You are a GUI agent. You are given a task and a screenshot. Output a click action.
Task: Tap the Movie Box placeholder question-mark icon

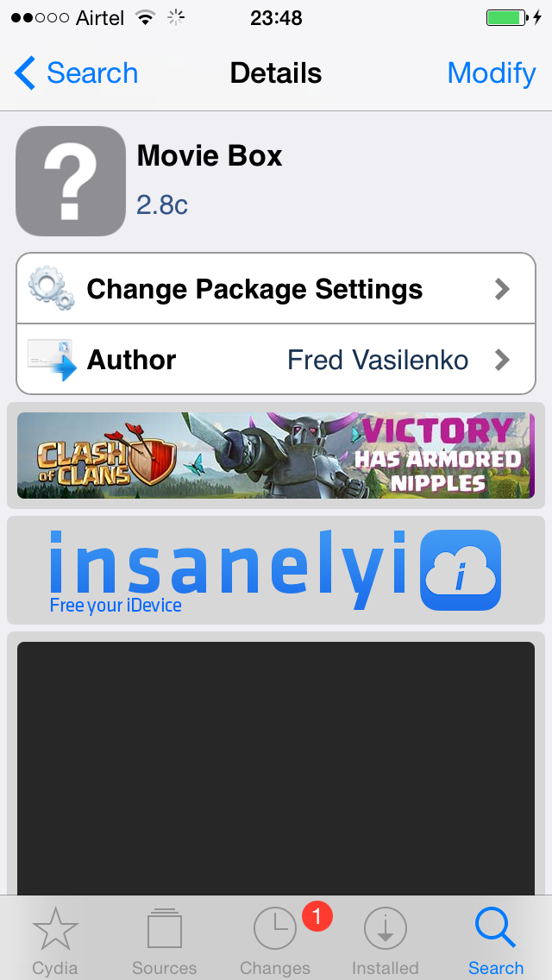pyautogui.click(x=71, y=181)
